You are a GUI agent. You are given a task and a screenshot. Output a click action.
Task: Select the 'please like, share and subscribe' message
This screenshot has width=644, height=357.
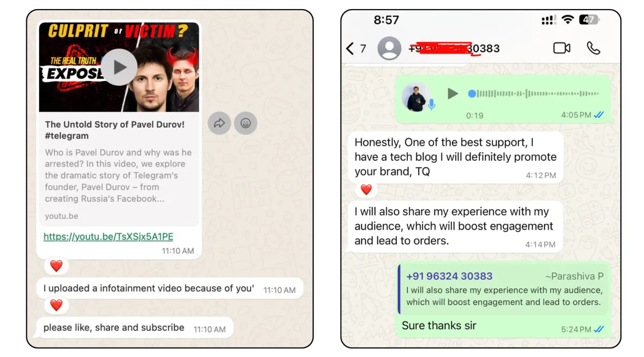(x=135, y=328)
